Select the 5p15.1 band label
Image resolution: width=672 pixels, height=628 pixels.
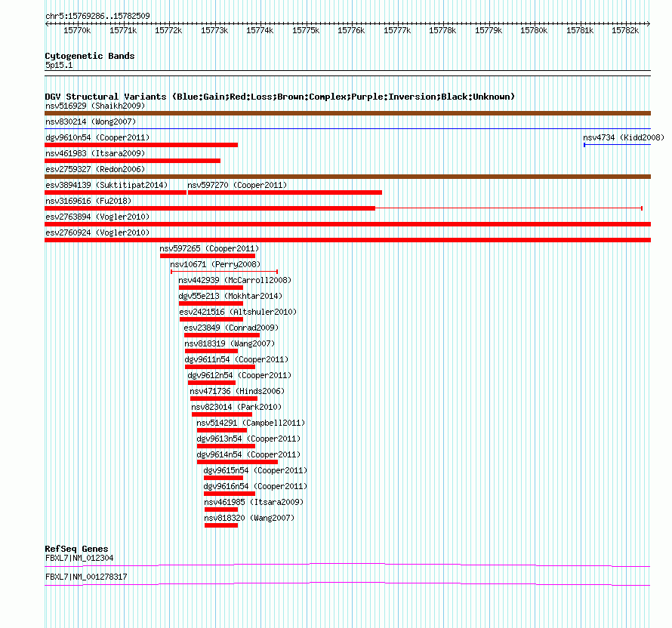59,65
